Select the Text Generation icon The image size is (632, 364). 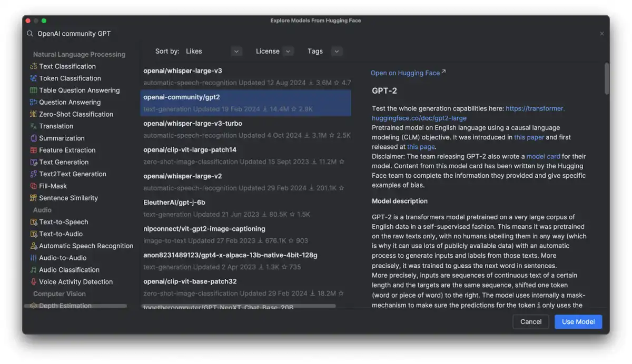coord(34,162)
